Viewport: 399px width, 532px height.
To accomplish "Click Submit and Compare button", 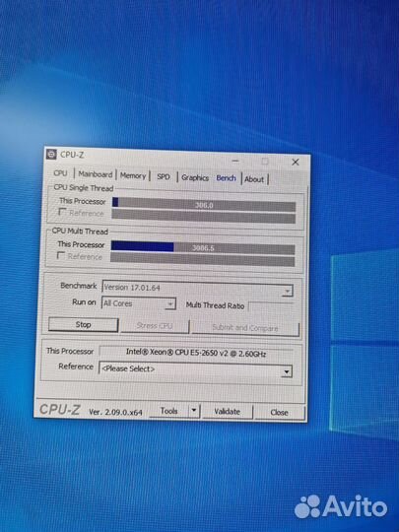I will [x=245, y=328].
